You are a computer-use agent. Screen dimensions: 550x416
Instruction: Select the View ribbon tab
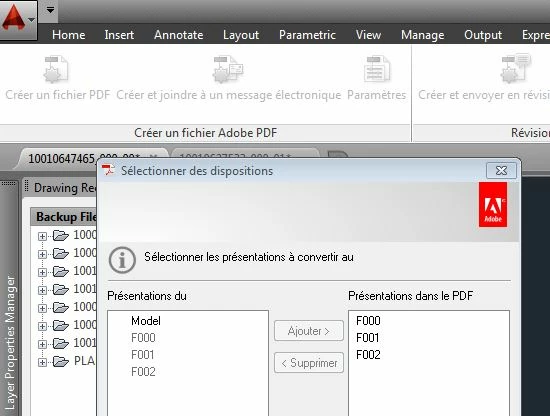click(x=368, y=35)
